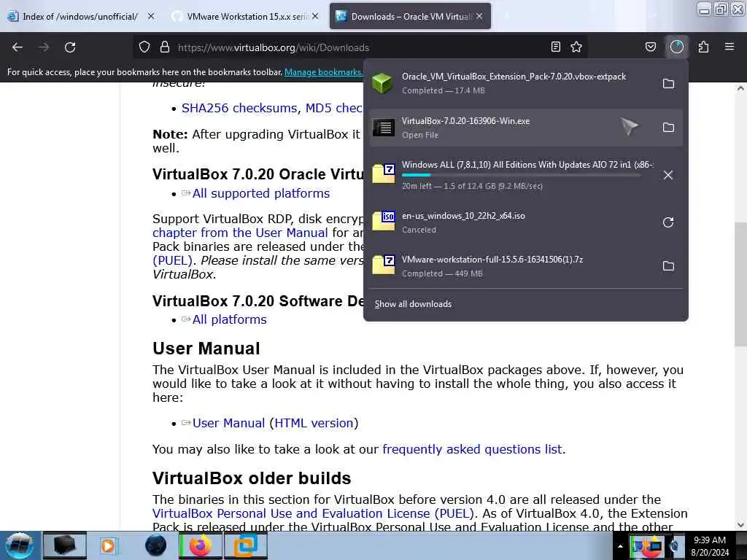Click the 9:39 AM taskbar clock

[710, 540]
